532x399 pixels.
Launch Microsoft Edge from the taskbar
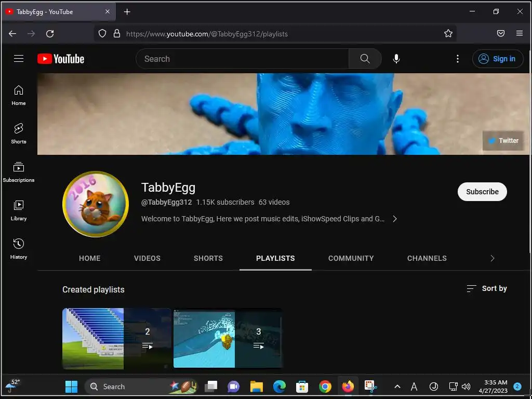pos(279,387)
